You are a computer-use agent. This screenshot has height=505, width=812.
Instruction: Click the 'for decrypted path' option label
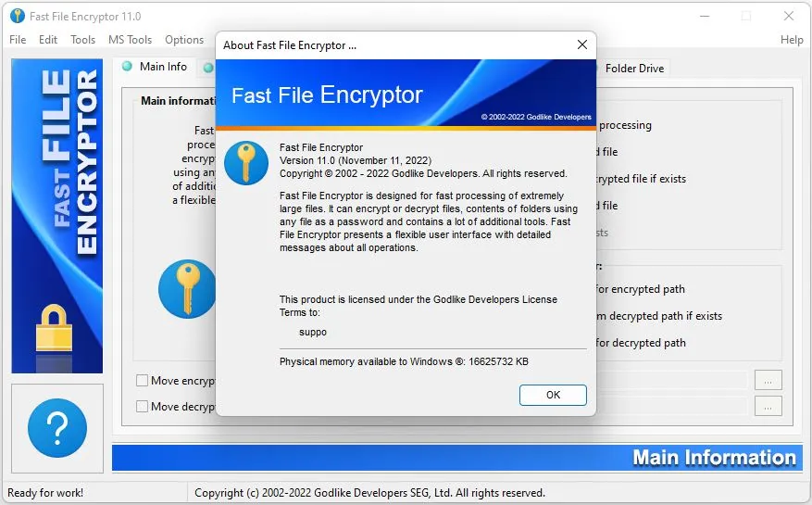point(641,343)
